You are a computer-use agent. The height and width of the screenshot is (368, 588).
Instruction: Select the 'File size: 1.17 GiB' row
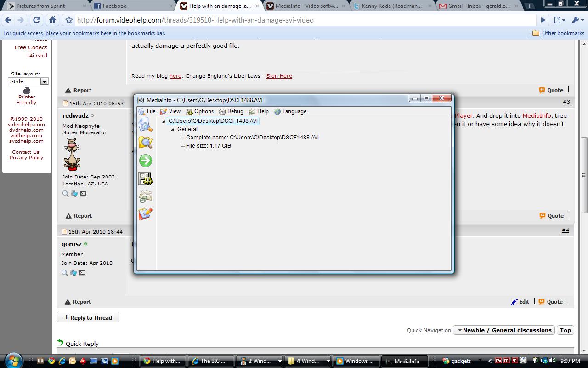[x=208, y=146]
